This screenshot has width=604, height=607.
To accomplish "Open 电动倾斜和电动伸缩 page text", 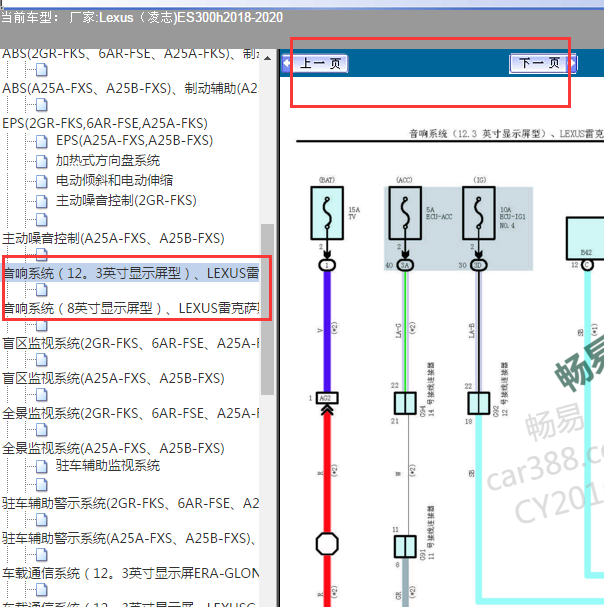I will pos(114,180).
